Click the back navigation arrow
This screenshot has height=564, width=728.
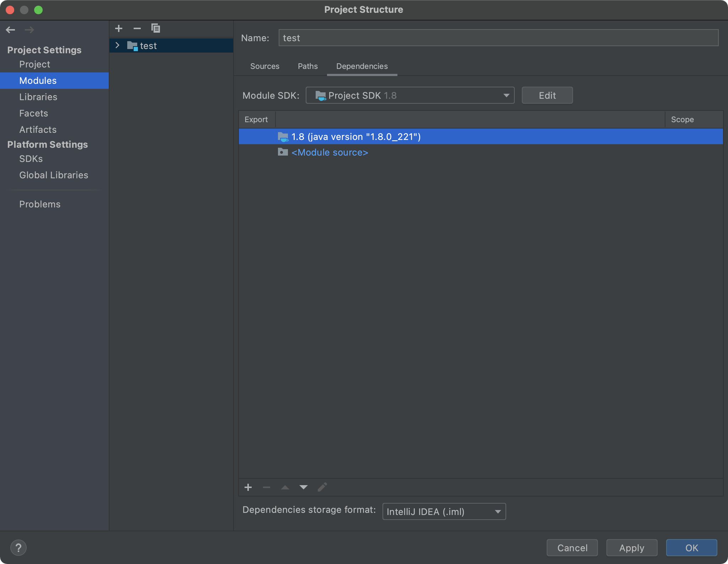pos(11,30)
